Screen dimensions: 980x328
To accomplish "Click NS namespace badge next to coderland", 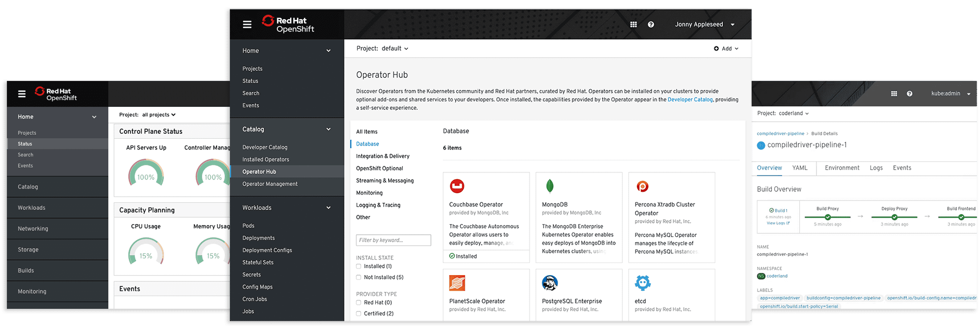I will tap(761, 276).
